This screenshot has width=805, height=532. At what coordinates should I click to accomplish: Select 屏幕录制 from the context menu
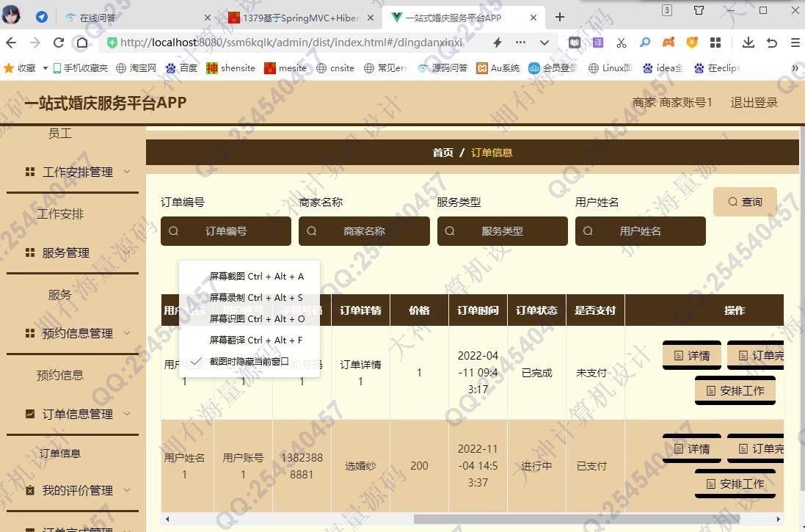(255, 297)
